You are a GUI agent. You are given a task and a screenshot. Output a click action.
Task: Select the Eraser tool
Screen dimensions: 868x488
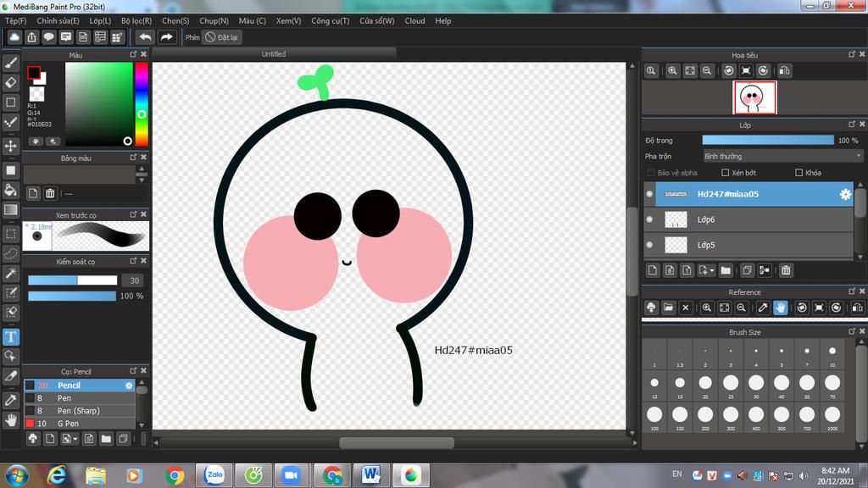tap(11, 82)
